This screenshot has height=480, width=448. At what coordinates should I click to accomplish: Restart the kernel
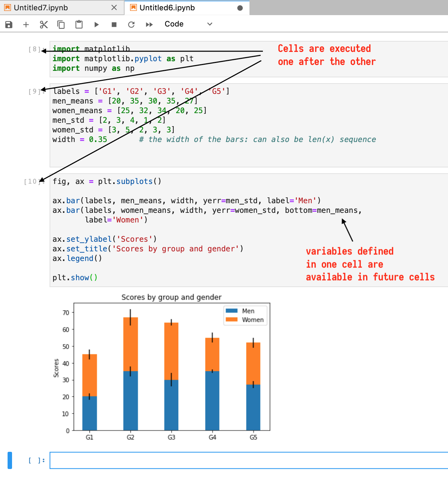tap(131, 24)
